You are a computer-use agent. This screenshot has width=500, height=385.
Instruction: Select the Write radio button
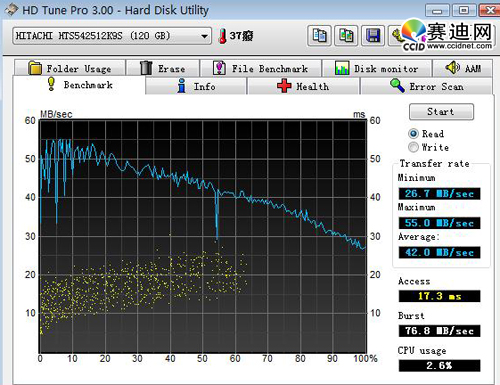coord(413,147)
